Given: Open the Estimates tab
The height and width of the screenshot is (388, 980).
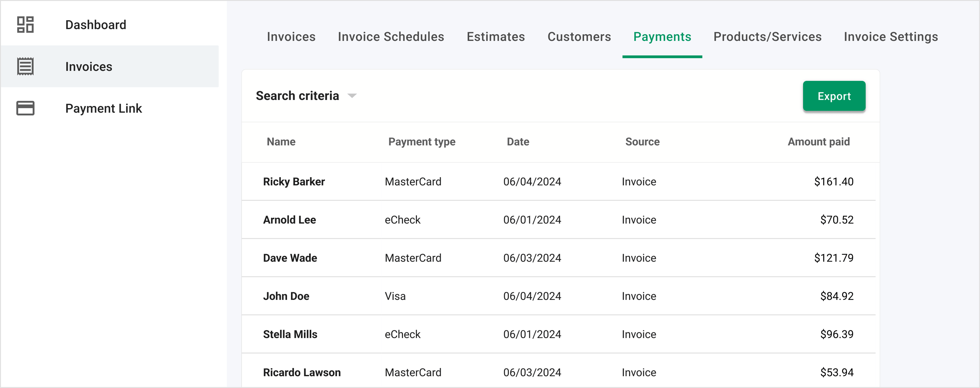Looking at the screenshot, I should (x=496, y=37).
